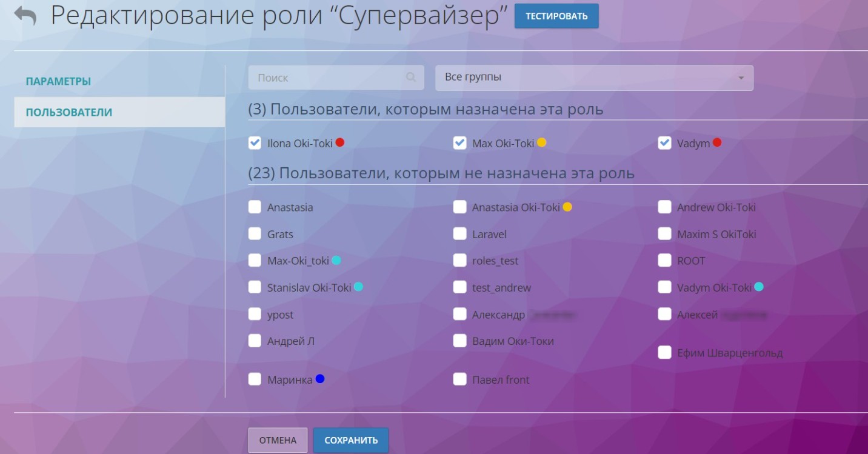The image size is (868, 454).
Task: Check the Маринка checkbox
Action: (255, 379)
